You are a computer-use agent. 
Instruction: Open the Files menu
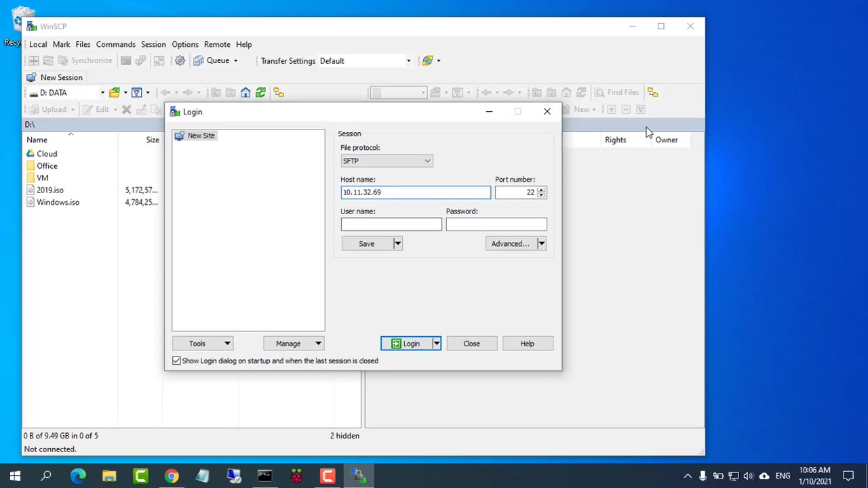[x=83, y=44]
